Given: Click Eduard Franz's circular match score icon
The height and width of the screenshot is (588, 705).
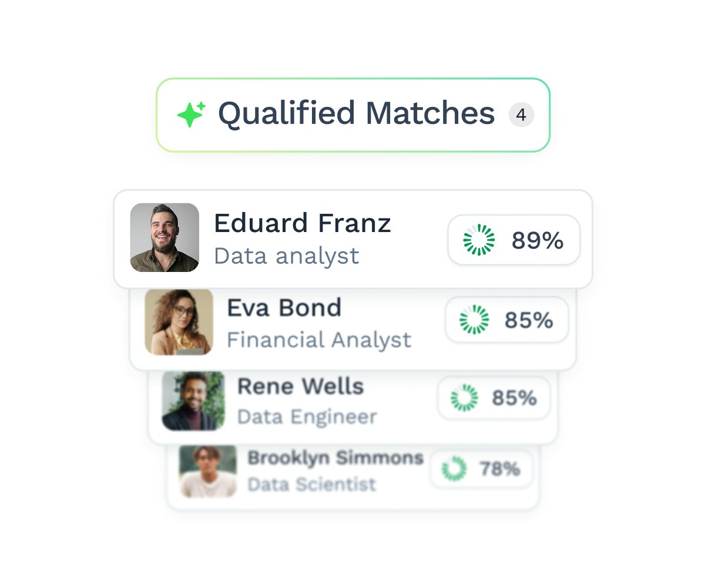Looking at the screenshot, I should 479,240.
